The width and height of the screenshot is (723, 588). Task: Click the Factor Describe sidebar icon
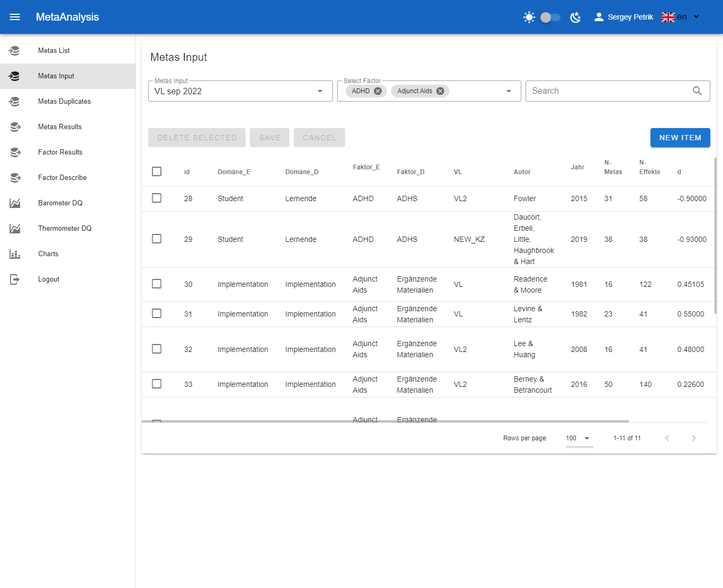pyautogui.click(x=15, y=178)
